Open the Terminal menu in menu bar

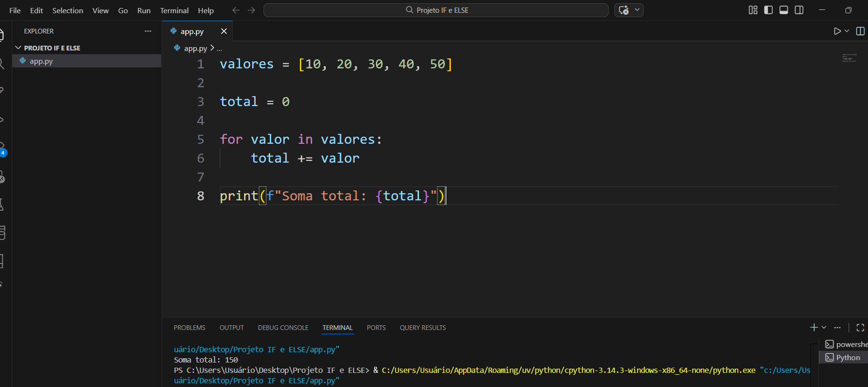point(174,10)
